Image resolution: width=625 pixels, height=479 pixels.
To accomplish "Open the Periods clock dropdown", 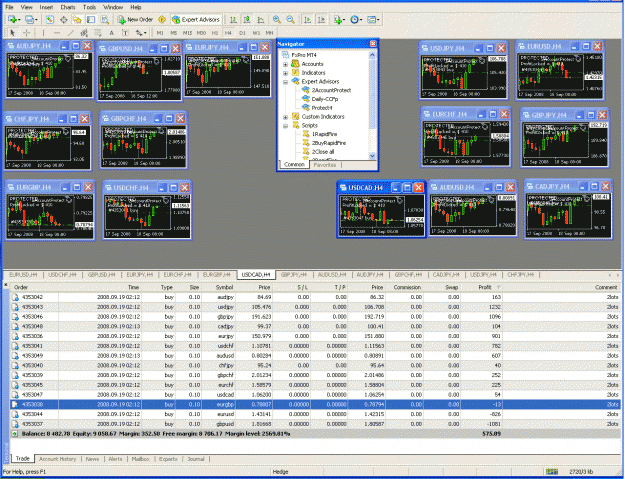I will (356, 19).
